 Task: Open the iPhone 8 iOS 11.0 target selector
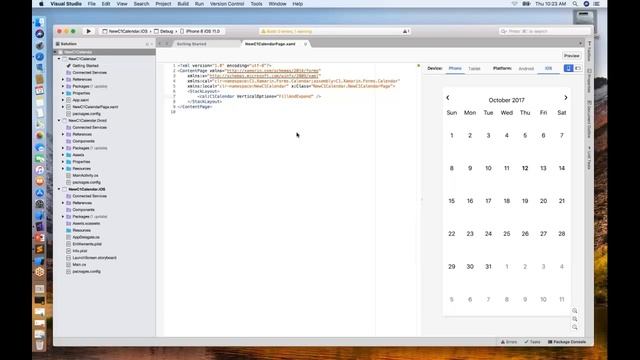(200, 31)
